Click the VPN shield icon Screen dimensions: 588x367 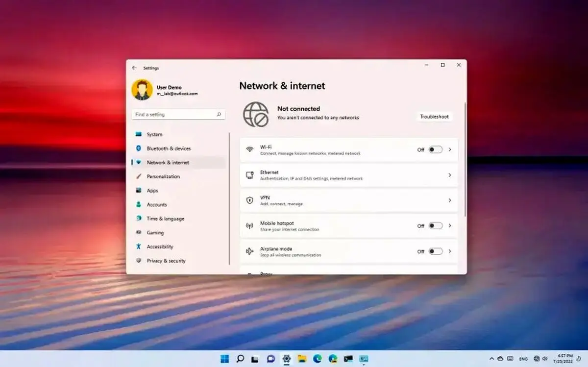(x=249, y=200)
